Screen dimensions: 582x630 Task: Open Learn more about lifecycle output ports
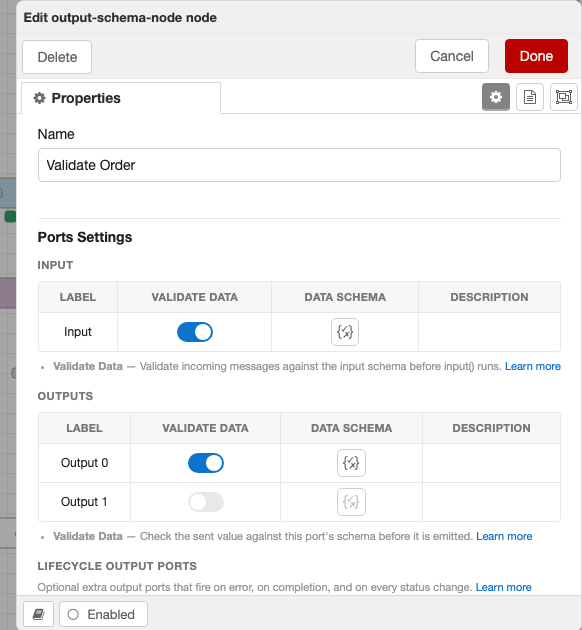(x=503, y=587)
